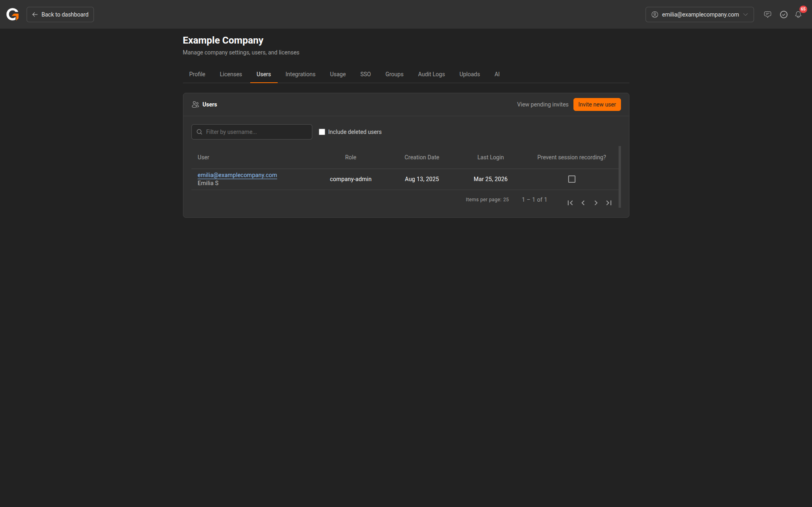Viewport: 812px width, 507px height.
Task: Open emilia@examplecompany.com user link in table
Action: pyautogui.click(x=237, y=175)
